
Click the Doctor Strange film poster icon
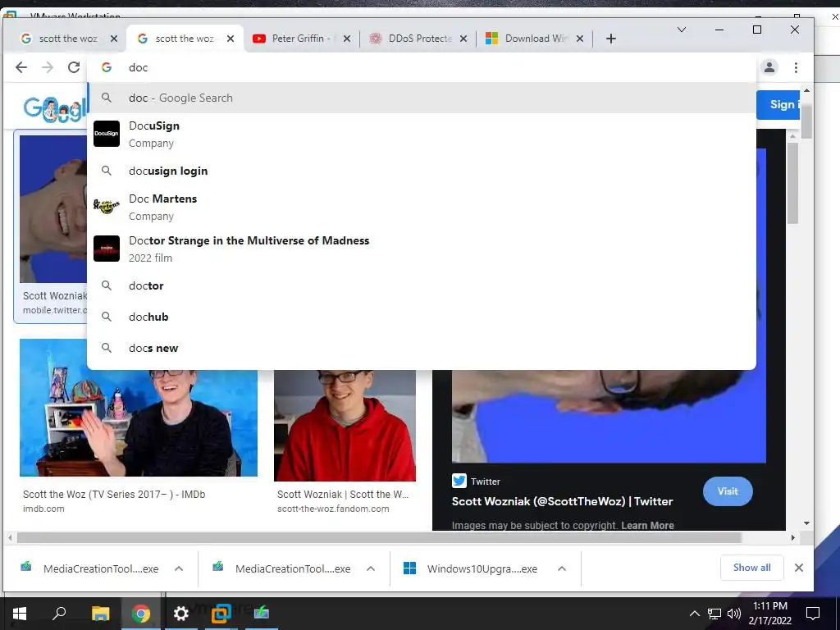[x=107, y=249]
